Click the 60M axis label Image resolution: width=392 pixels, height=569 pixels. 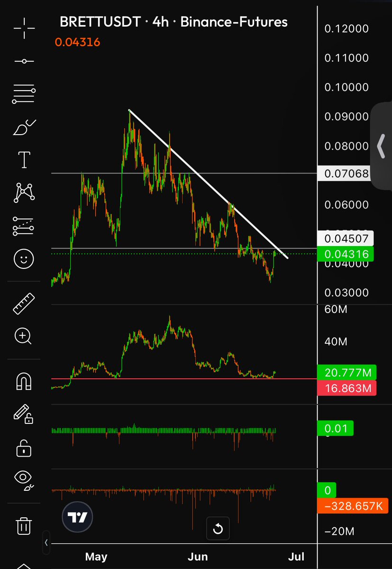point(336,310)
